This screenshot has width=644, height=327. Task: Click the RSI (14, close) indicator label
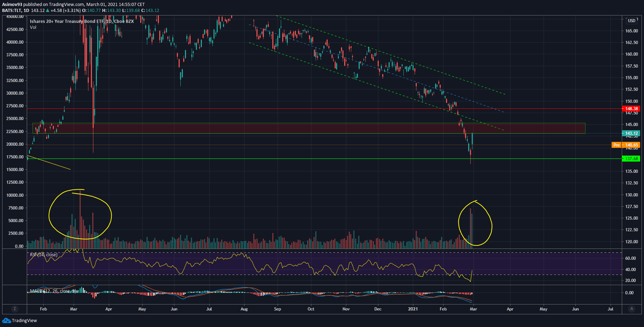tap(43, 254)
